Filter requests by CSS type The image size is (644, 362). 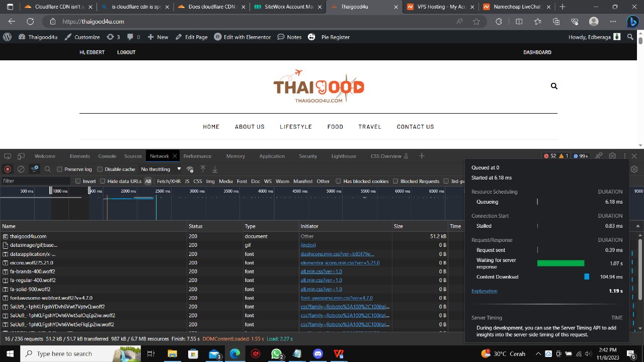point(198,181)
